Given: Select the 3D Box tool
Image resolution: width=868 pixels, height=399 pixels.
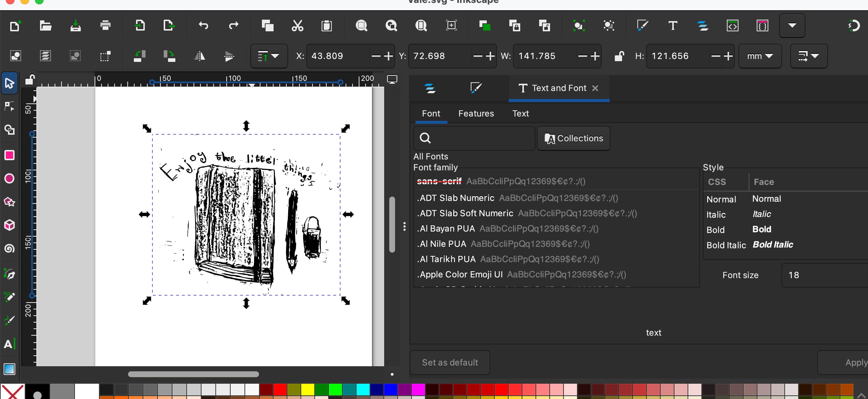Looking at the screenshot, I should [x=9, y=225].
